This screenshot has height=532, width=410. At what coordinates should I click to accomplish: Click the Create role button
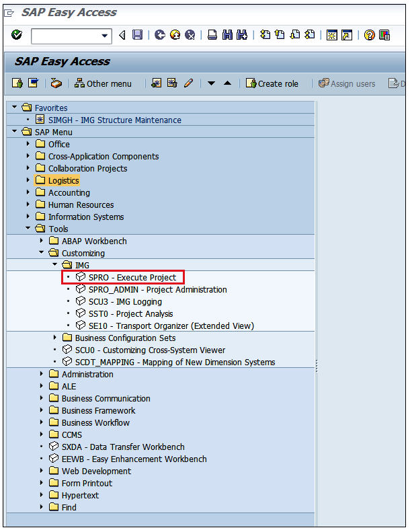click(x=272, y=83)
